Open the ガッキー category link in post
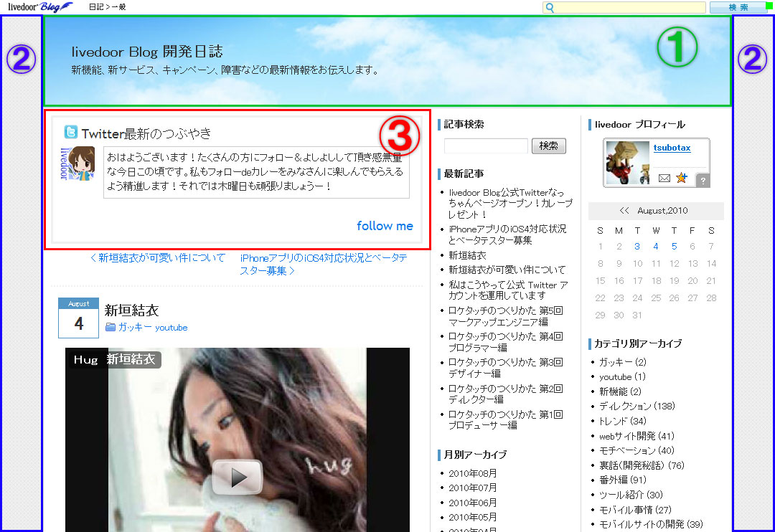The width and height of the screenshot is (775, 532). 134,327
